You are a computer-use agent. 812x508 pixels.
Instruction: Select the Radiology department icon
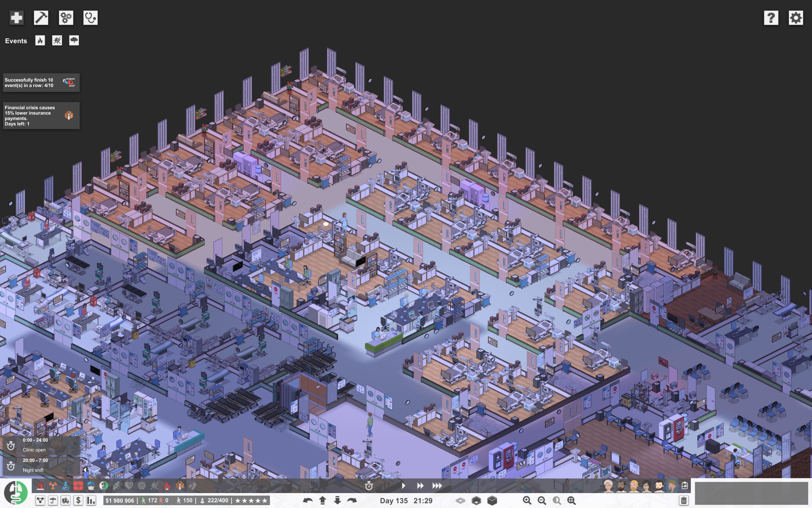pos(53,485)
